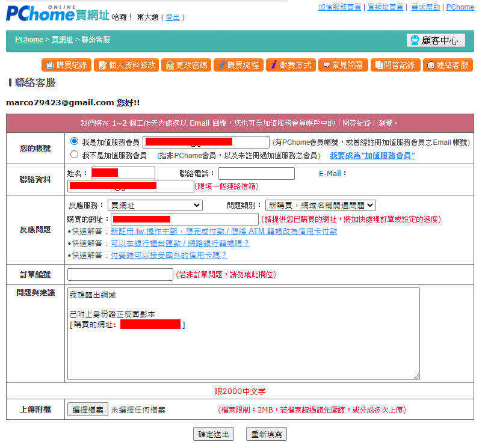Viewport: 488px width, 448px height.
Task: Click the 限填一個連絡信箱 note
Action: 227,186
